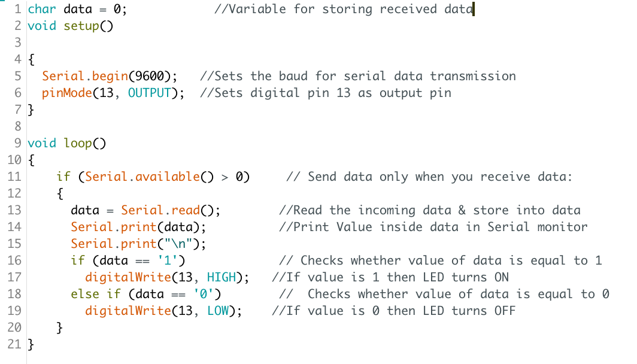Place cursor on "setup" function name
This screenshot has width=637, height=364.
[x=81, y=26]
